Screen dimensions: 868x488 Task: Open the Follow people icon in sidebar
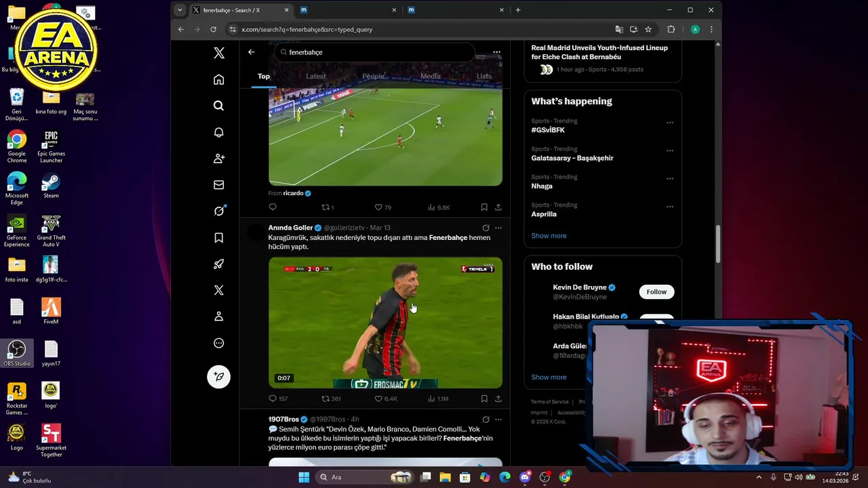(218, 158)
